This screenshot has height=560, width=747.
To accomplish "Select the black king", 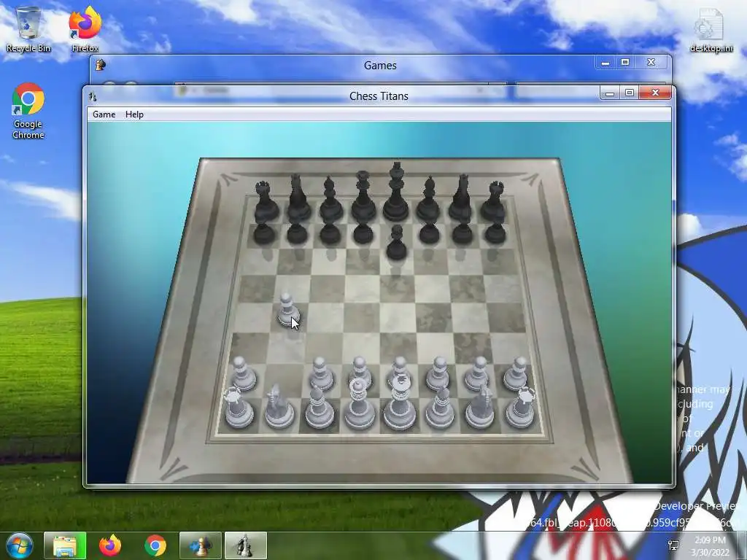I will 396,192.
